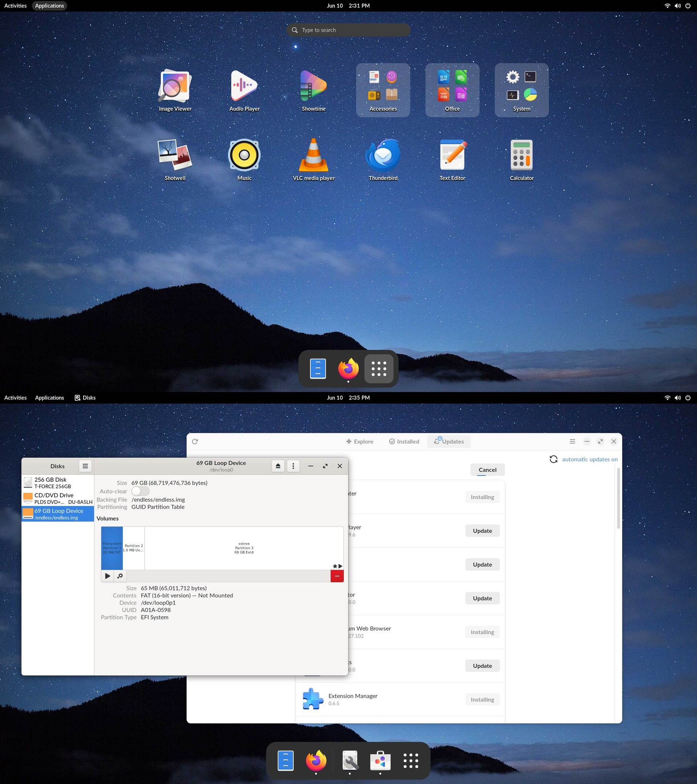Viewport: 697px width, 784px height.
Task: Open the clock menu showing 2:31 PM
Action: click(x=348, y=5)
